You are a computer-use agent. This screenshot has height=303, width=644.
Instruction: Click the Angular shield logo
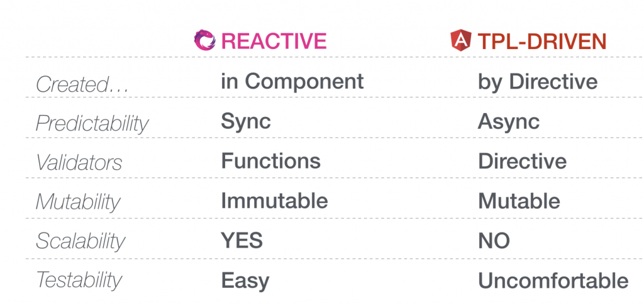click(x=461, y=41)
